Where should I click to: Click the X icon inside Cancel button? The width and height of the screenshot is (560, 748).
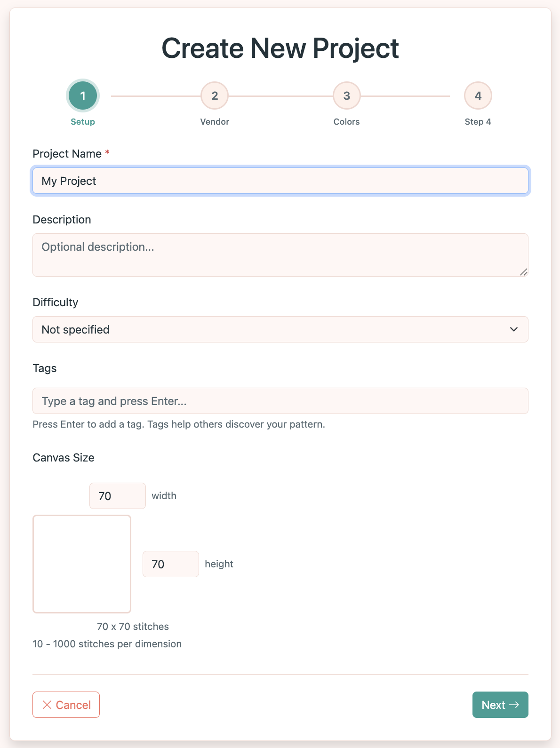pos(48,705)
